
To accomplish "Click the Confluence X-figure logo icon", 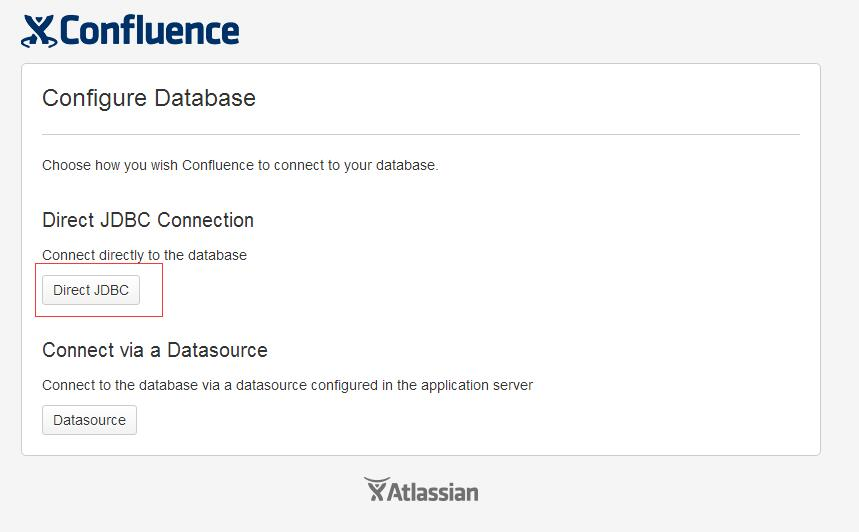I will tap(39, 31).
